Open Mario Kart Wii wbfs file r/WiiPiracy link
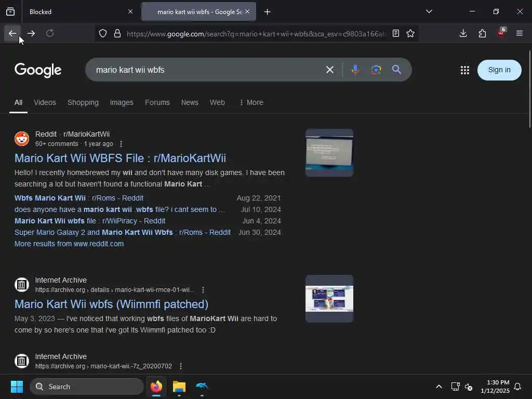 pos(89,221)
